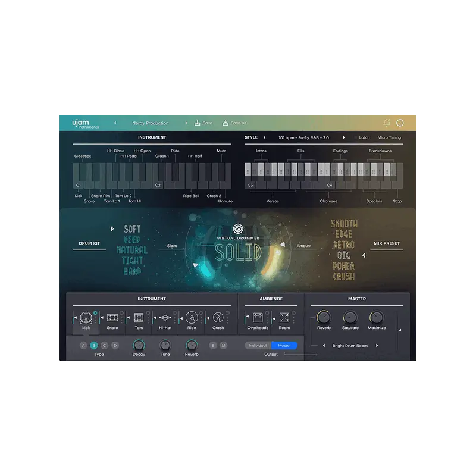The height and width of the screenshot is (476, 476).
Task: Toggle the Hi-Hat power button
Action: 174,313
